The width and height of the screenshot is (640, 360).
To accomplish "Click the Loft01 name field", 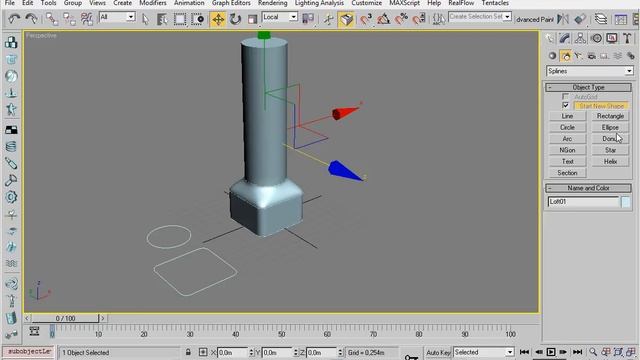I will 583,202.
